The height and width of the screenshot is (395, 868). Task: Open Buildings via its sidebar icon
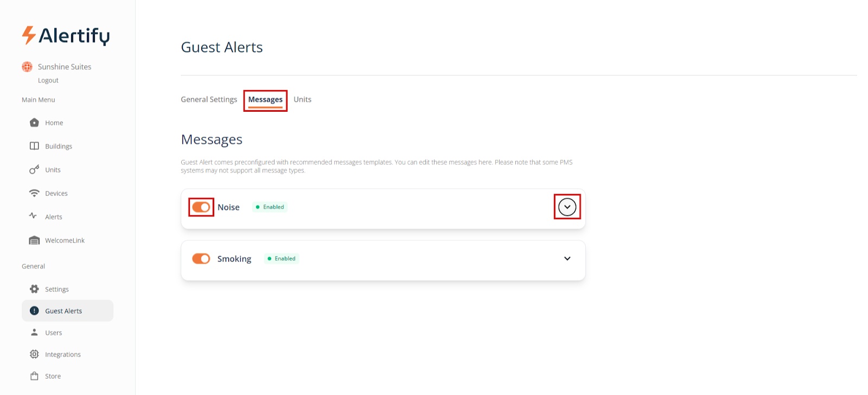click(x=34, y=146)
